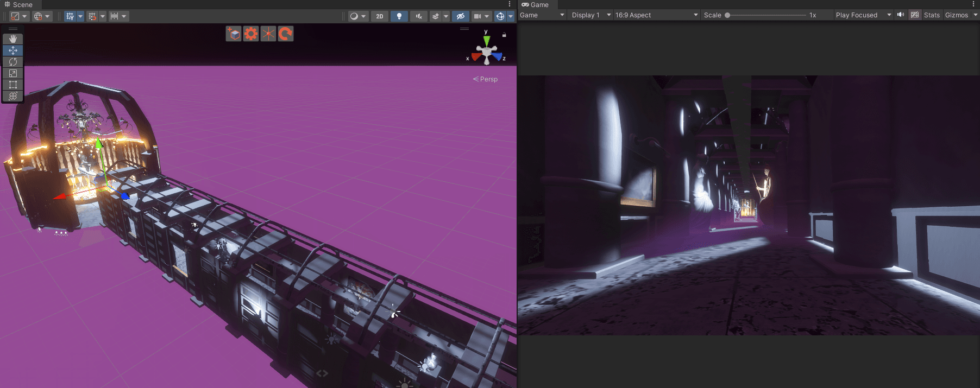Toggle 2D view mode in Scene
This screenshot has width=980, height=388.
click(x=380, y=16)
